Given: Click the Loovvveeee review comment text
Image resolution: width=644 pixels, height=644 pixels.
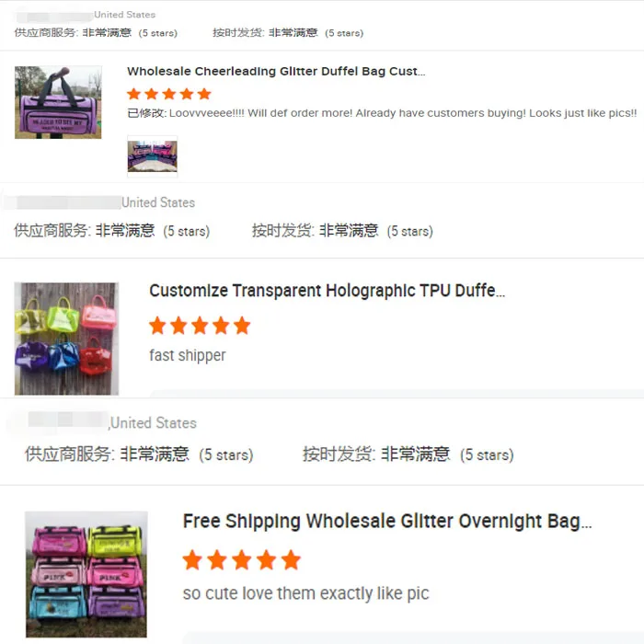Looking at the screenshot, I should [382, 113].
